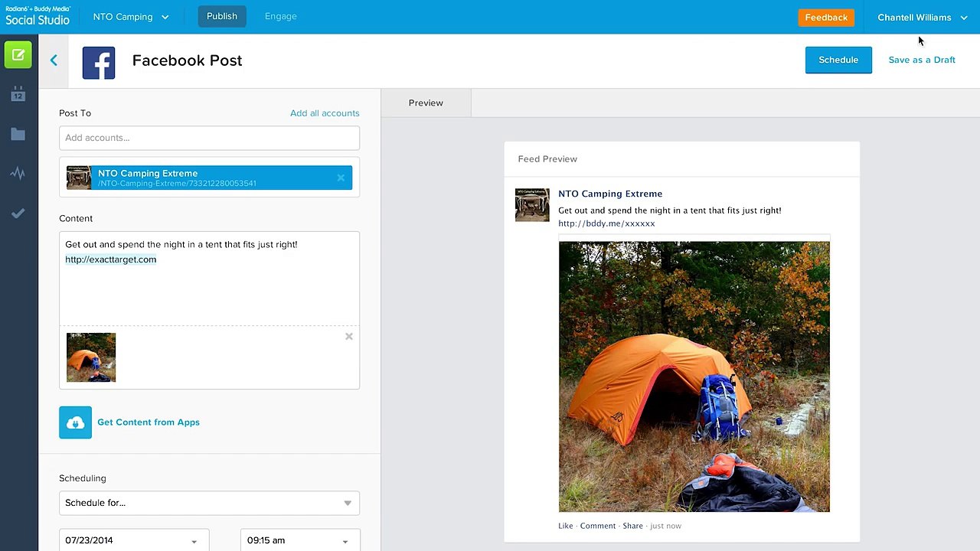Select the Preview tab

pyautogui.click(x=426, y=103)
